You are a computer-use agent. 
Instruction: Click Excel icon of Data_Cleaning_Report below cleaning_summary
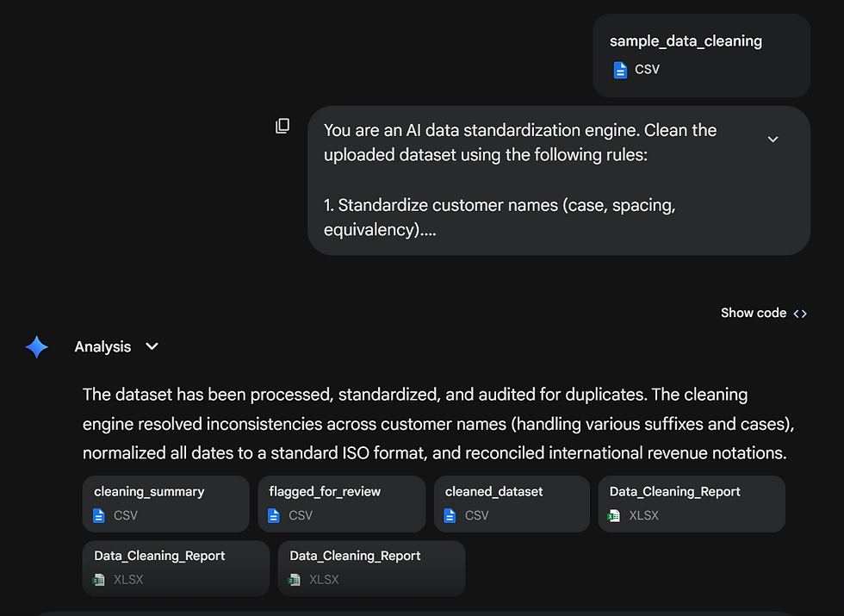[x=99, y=580]
